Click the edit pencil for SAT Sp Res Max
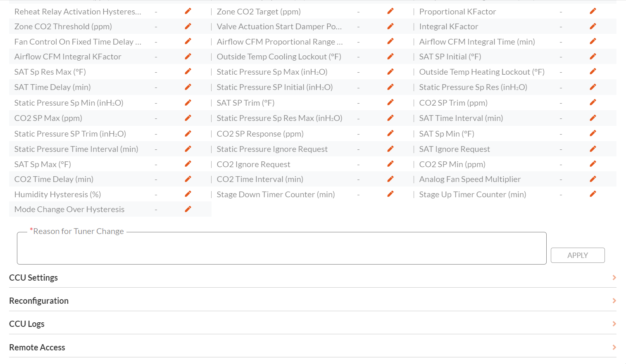Screen dimensions: 626x364 188,71
